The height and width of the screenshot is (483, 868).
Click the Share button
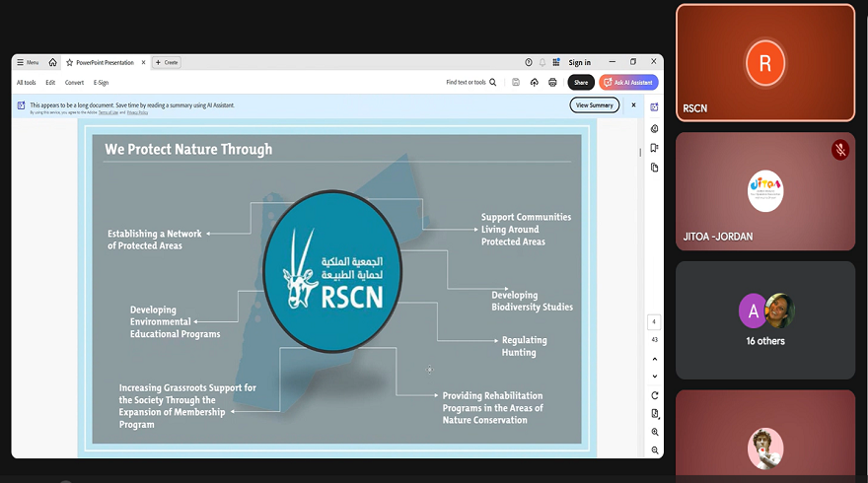tap(581, 83)
